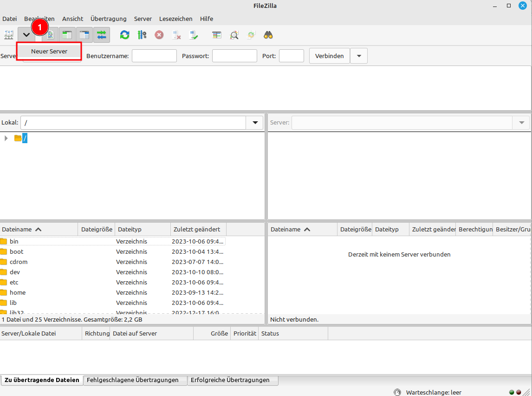This screenshot has width=532, height=396.
Task: Open the file search binoculars icon
Action: tap(268, 35)
